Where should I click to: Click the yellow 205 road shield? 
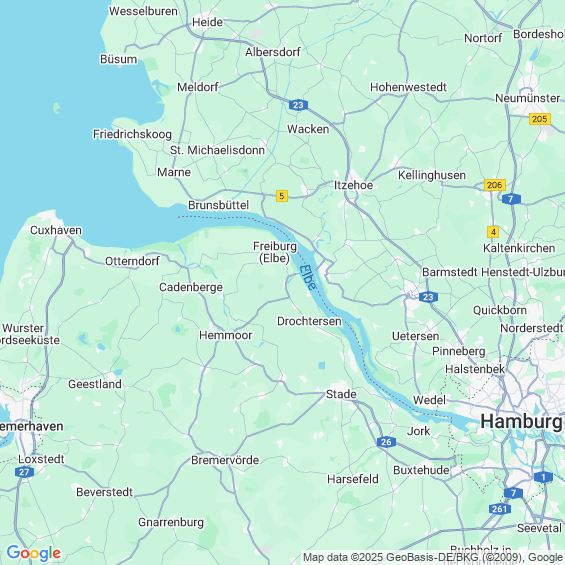(x=540, y=119)
